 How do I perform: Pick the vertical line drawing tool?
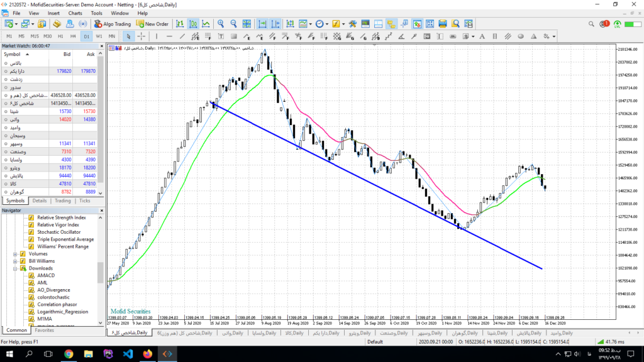pos(157,36)
